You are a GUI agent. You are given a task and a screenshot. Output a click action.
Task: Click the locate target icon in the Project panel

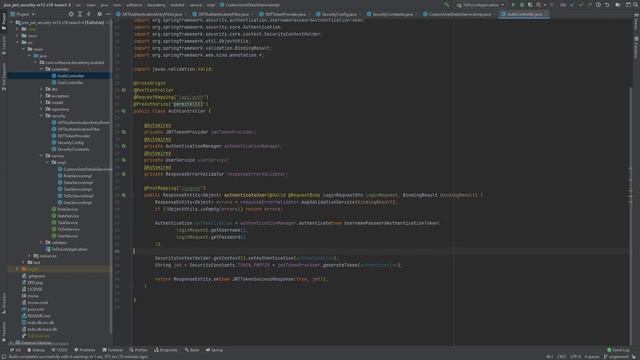coord(71,14)
